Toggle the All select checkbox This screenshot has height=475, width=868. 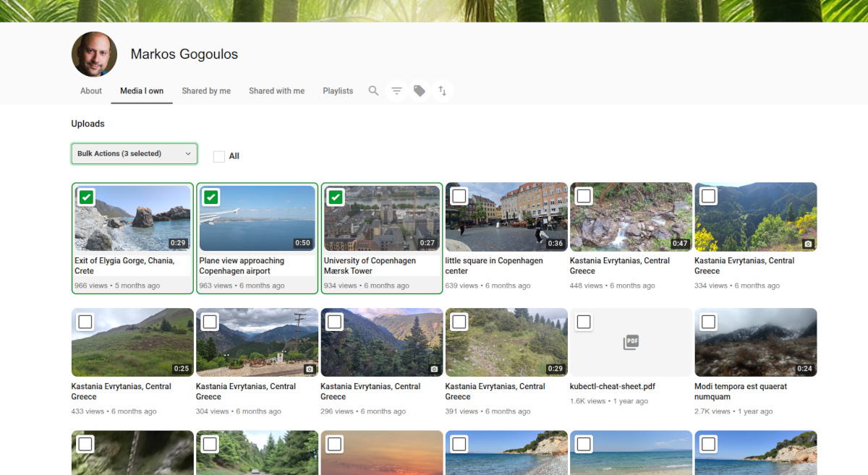click(x=219, y=156)
